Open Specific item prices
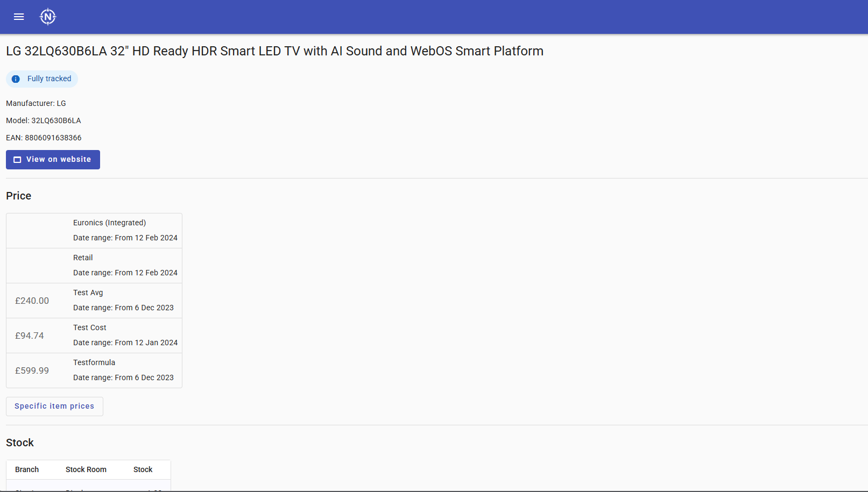The image size is (868, 492). pyautogui.click(x=54, y=406)
